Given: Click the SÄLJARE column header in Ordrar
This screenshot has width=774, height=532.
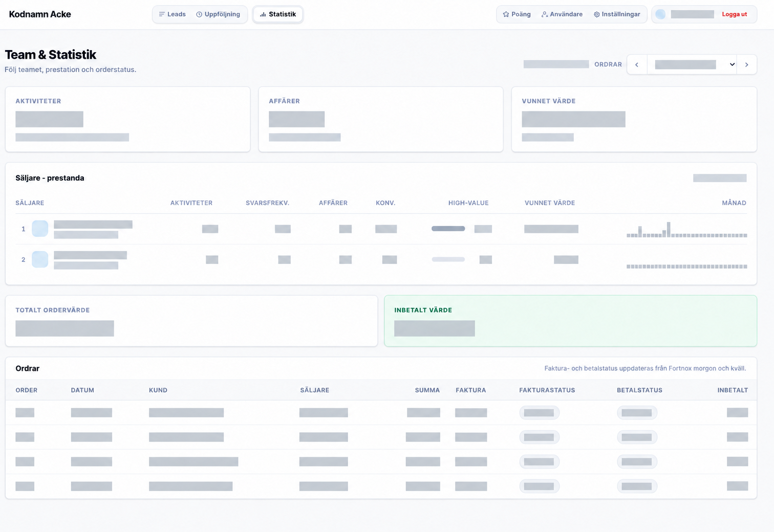Looking at the screenshot, I should click(314, 390).
